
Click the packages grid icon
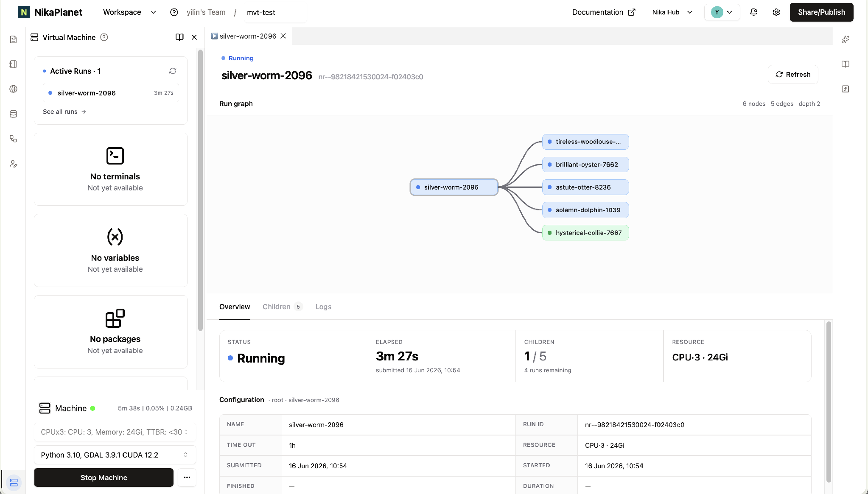[115, 318]
